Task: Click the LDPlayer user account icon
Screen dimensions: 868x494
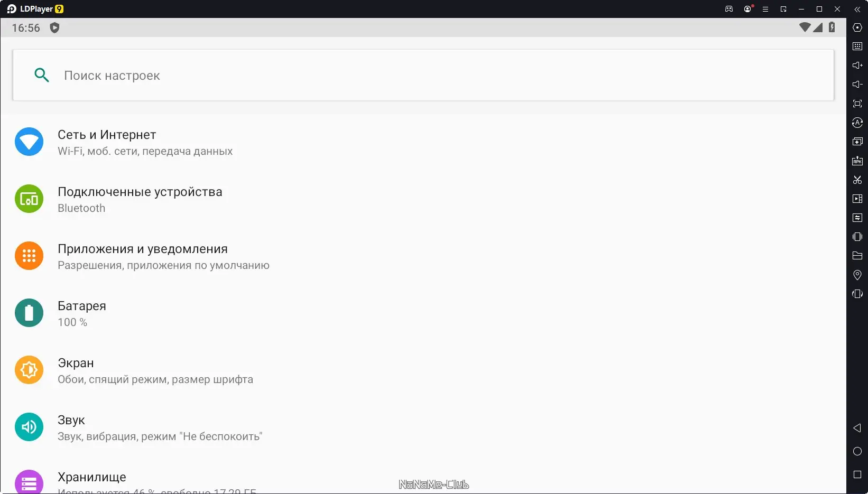Action: (x=747, y=9)
